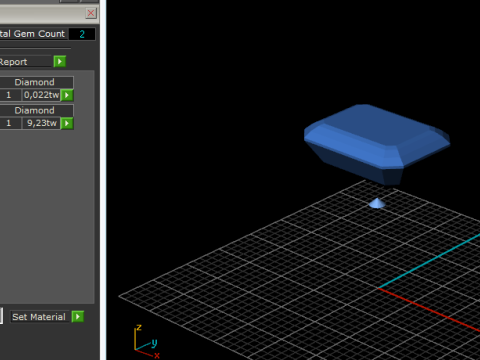Click green arrow beside 9,23tw diamond
The image size is (480, 360).
coord(67,124)
